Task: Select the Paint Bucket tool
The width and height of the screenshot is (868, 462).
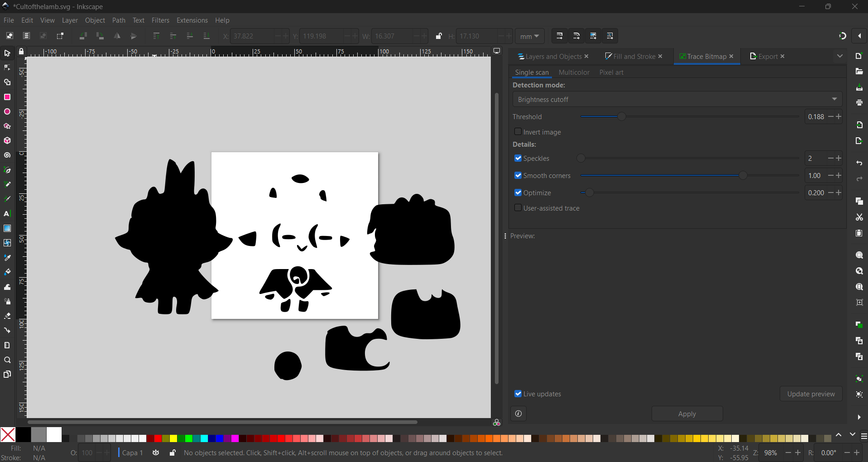Action: (7, 272)
